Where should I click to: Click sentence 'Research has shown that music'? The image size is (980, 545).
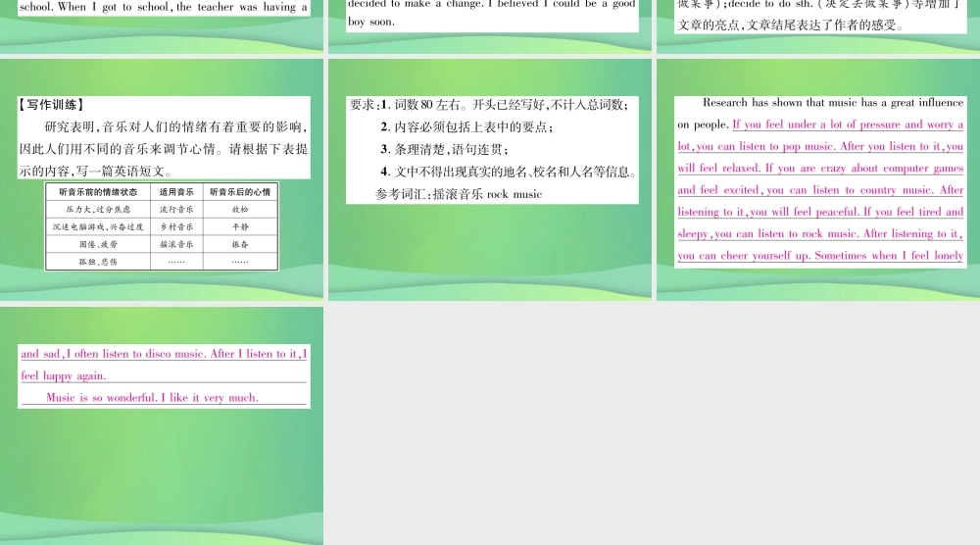click(832, 103)
